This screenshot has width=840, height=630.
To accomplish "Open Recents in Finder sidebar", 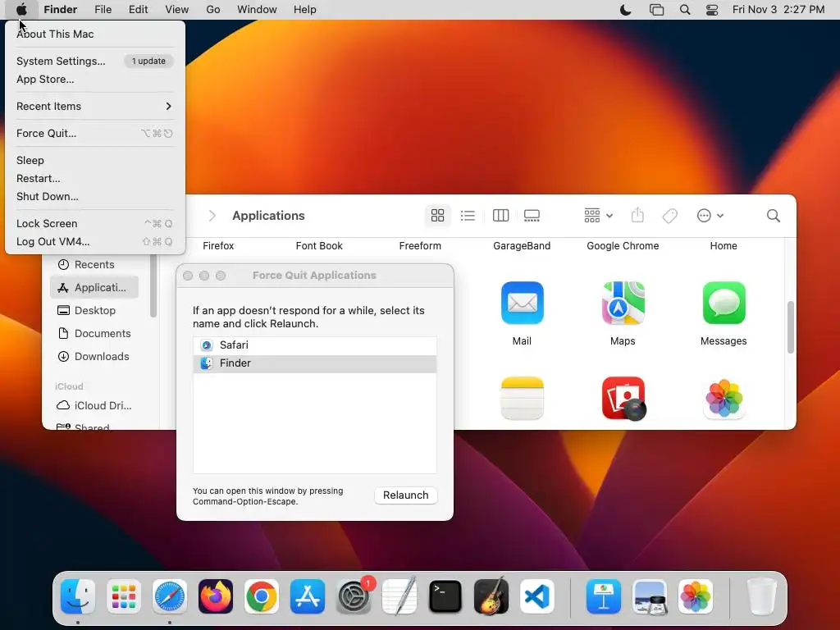I will [x=94, y=265].
